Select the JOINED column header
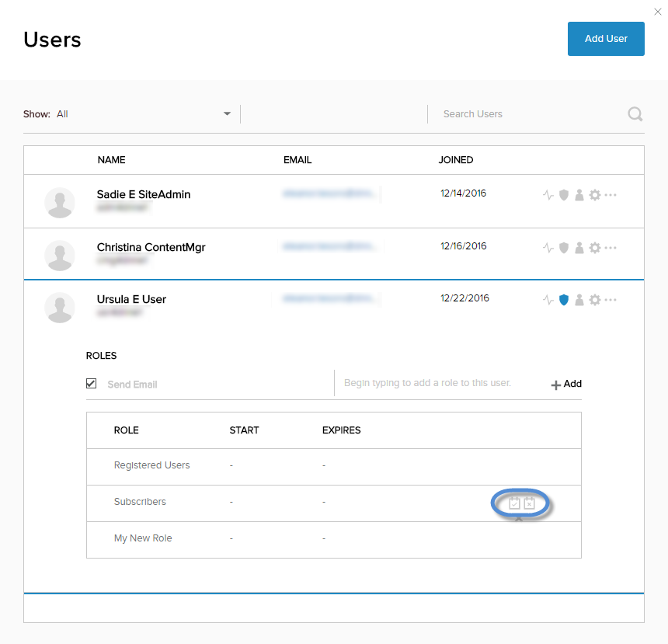668x644 pixels. pyautogui.click(x=456, y=160)
